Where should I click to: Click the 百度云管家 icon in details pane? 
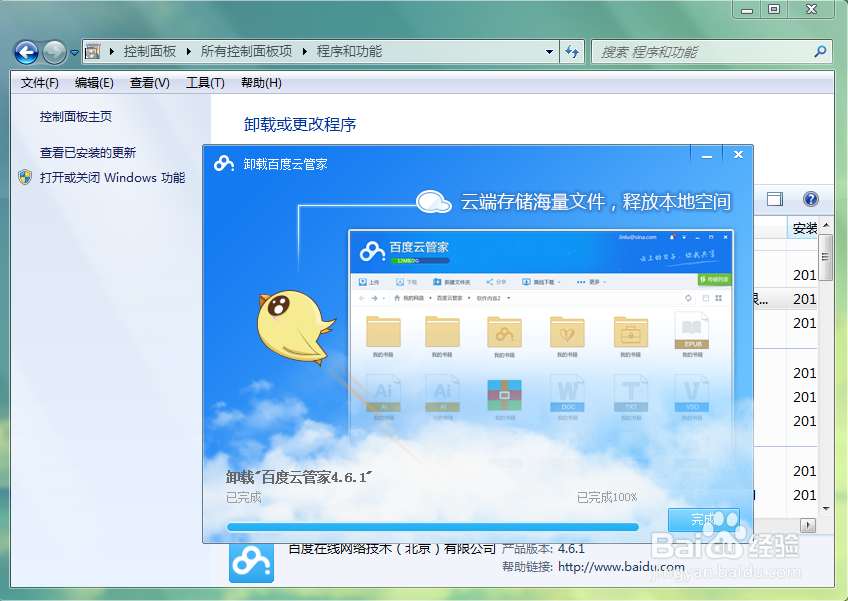(251, 563)
